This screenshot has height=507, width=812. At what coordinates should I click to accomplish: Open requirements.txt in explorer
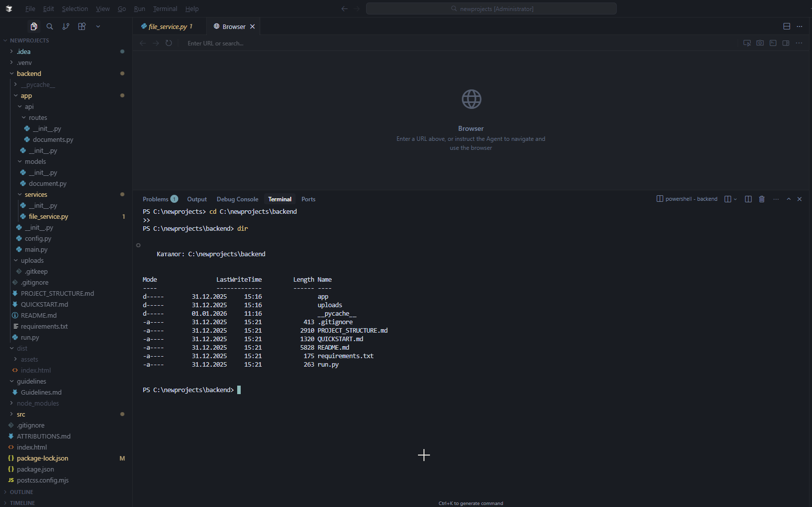[66, 326]
